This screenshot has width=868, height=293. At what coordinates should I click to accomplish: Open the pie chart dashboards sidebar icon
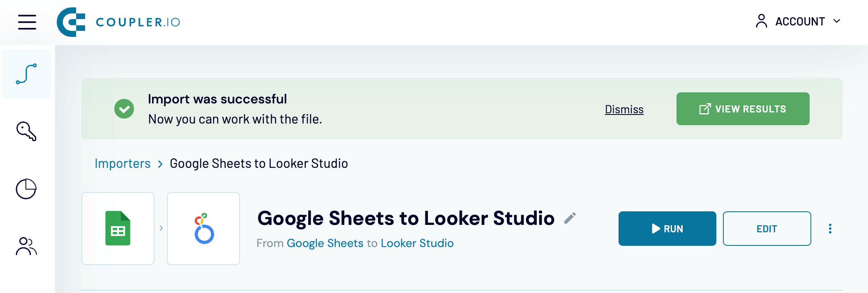click(x=26, y=189)
